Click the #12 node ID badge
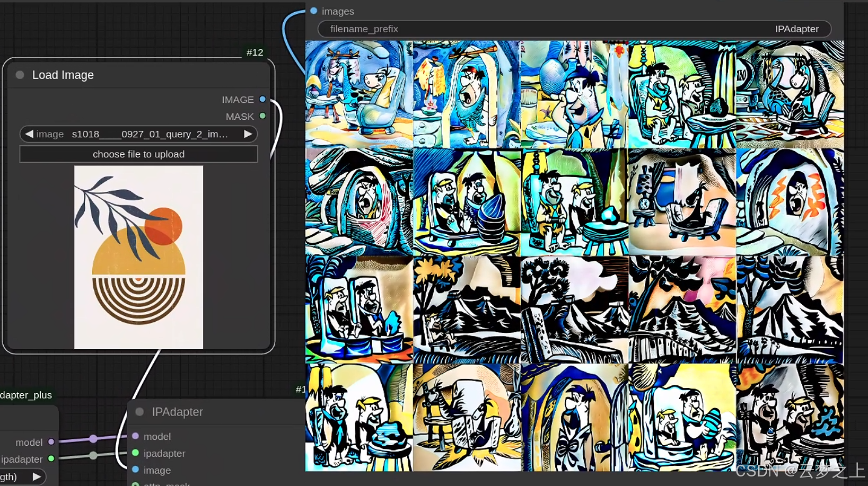868x486 pixels. pos(255,52)
